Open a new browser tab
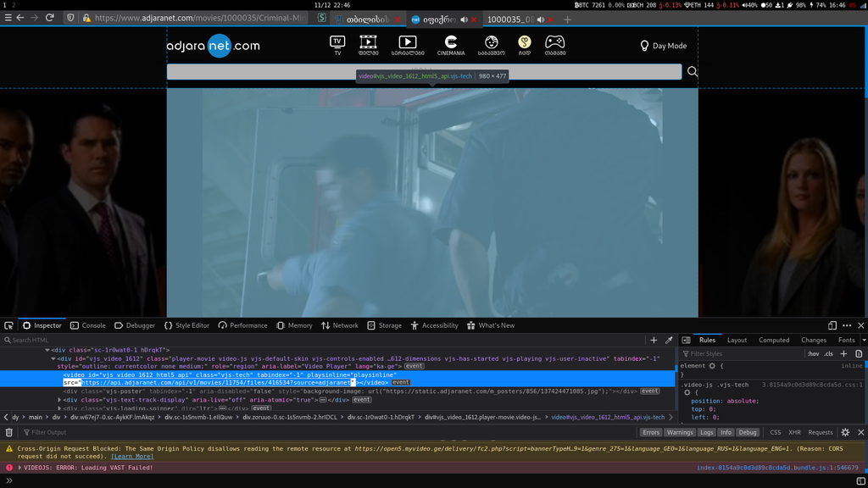This screenshot has height=488, width=868. click(567, 19)
